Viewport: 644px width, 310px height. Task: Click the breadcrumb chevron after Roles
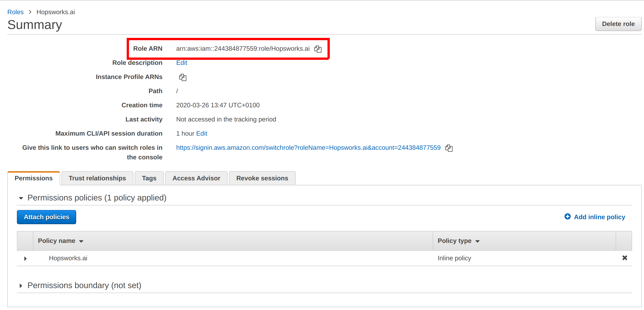click(x=30, y=12)
